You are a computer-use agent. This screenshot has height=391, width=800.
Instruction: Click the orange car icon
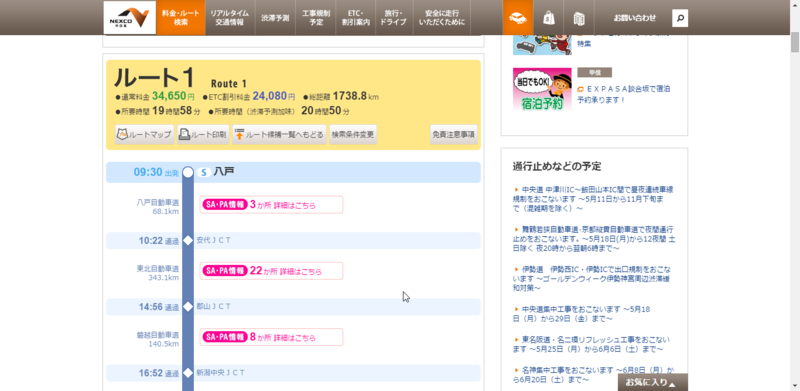click(x=518, y=17)
